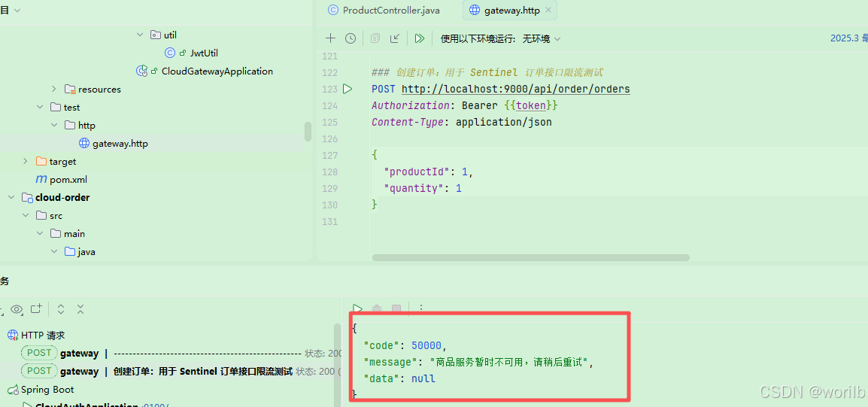
Task: Click the util folder icon
Action: click(156, 35)
